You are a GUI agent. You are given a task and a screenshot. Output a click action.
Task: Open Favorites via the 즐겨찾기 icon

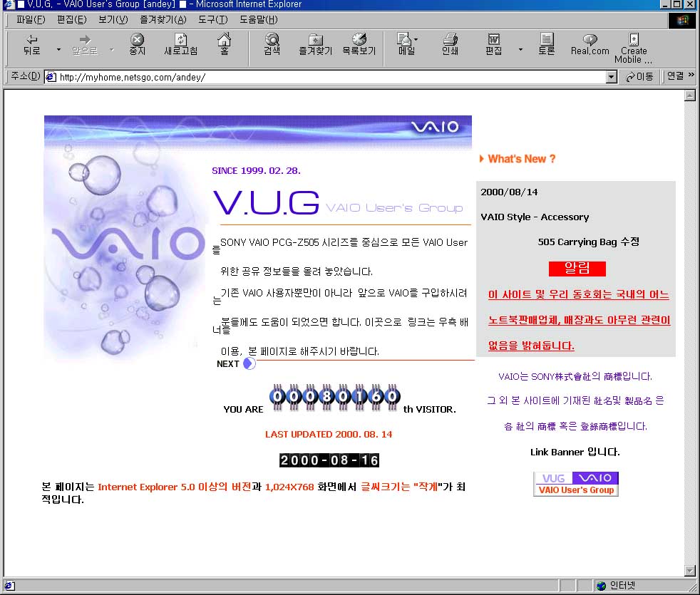coord(314,44)
